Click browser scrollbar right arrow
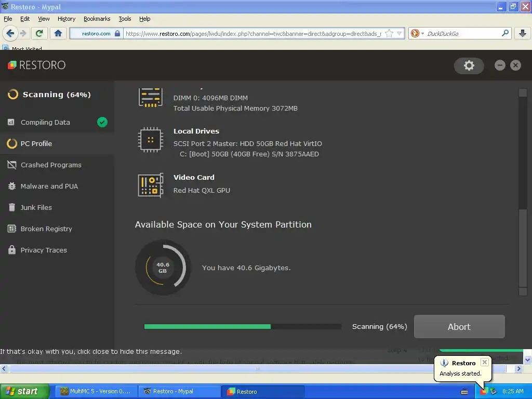The height and width of the screenshot is (399, 532). pos(519,368)
